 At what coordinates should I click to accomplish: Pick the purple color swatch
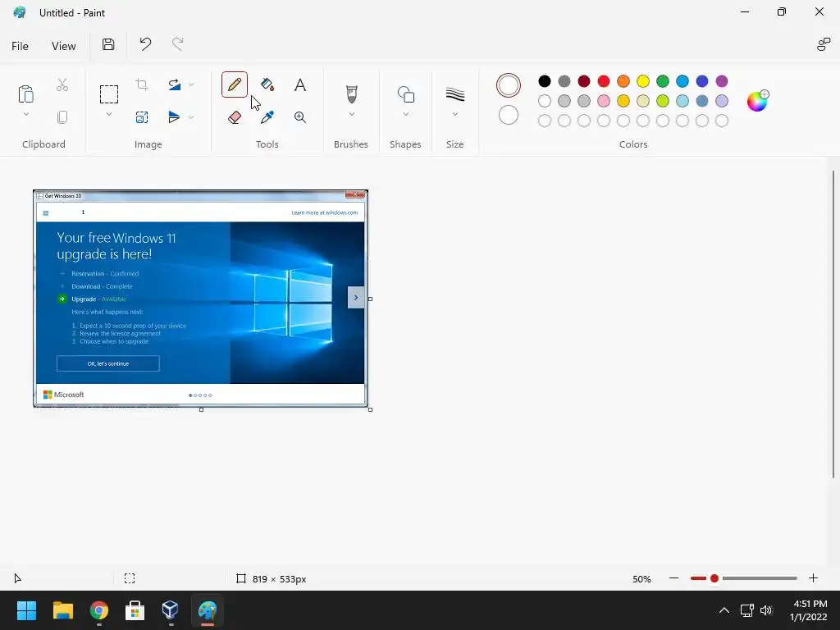click(x=722, y=81)
